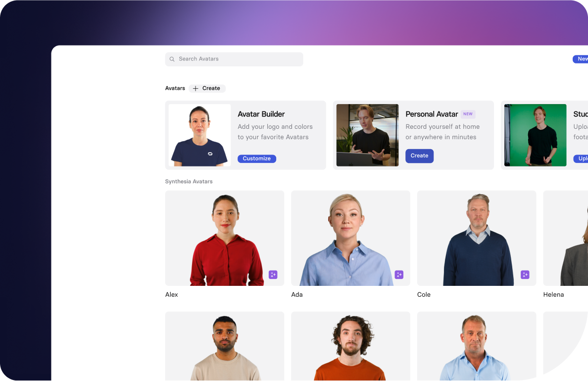
Task: Open the Personal Avatar preview image
Action: (367, 135)
